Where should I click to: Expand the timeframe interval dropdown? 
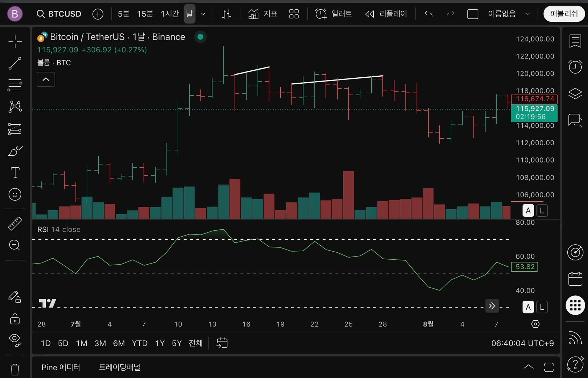pos(203,14)
